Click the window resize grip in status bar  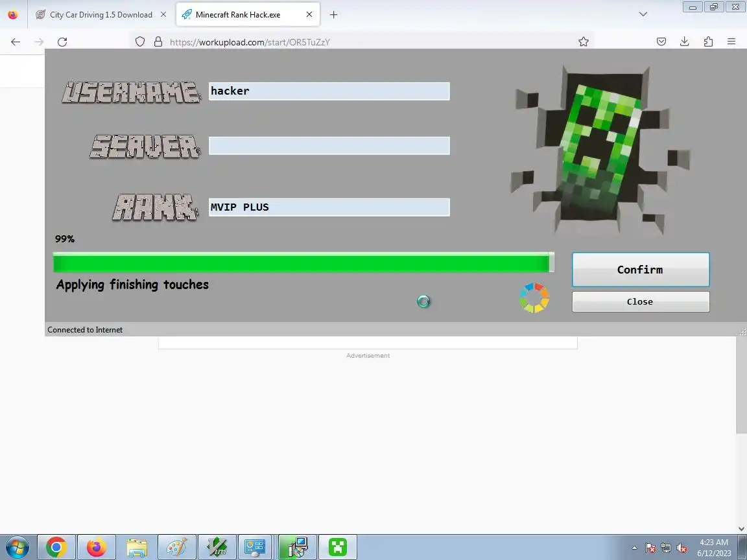742,331
